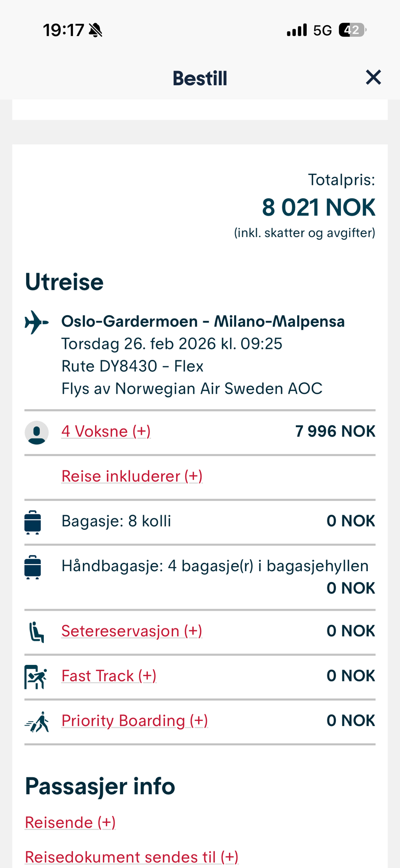The height and width of the screenshot is (868, 400).
Task: Tap the airplane icon beside Utreise route
Action: [36, 322]
